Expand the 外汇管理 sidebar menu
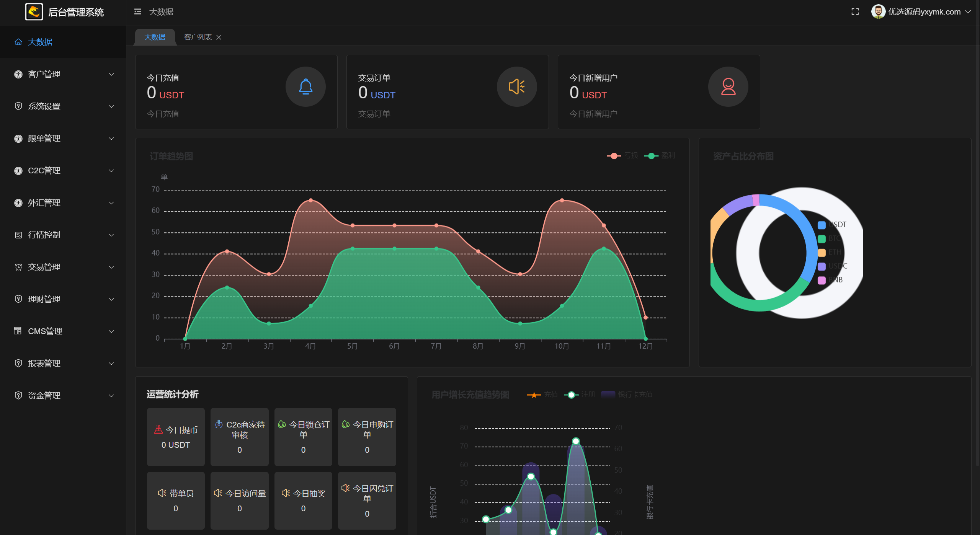Viewport: 980px width, 535px height. (63, 203)
